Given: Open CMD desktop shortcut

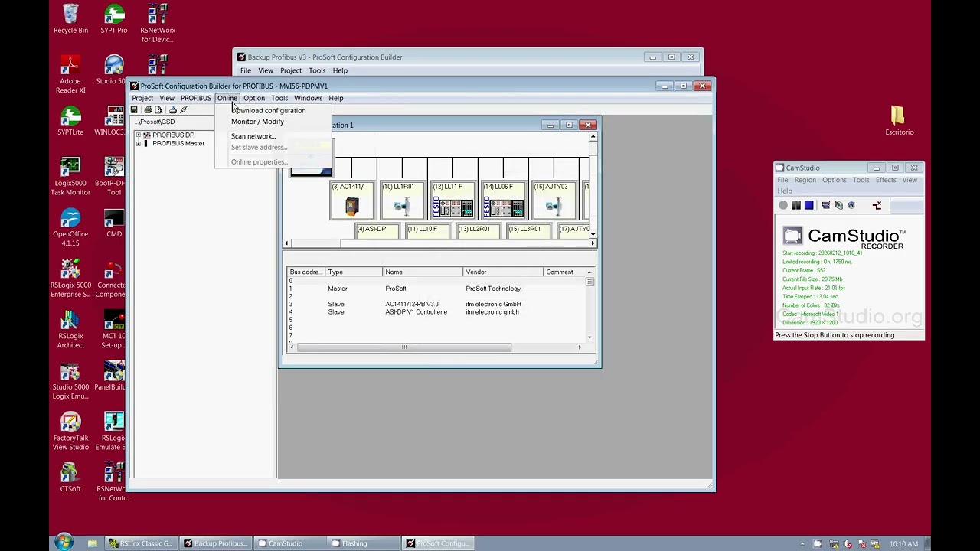Looking at the screenshot, I should (x=114, y=223).
